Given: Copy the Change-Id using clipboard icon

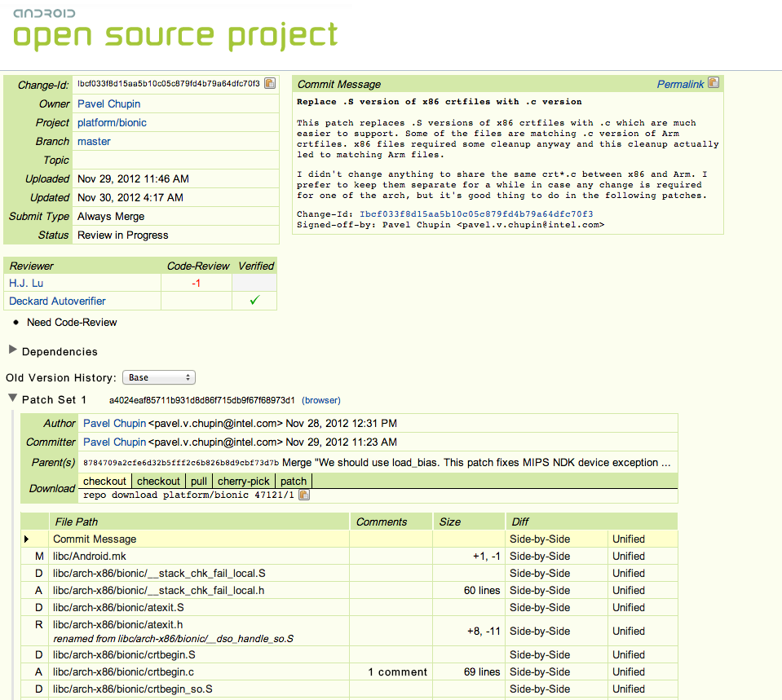Looking at the screenshot, I should [x=270, y=84].
